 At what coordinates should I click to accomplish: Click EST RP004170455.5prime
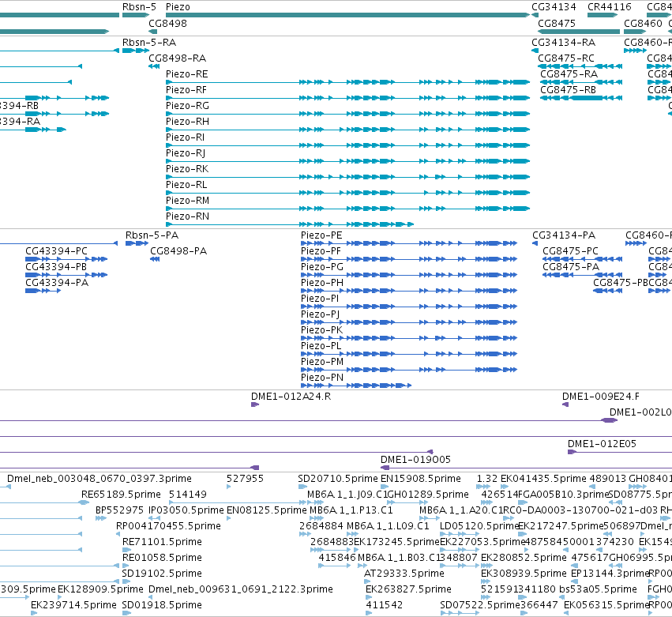[168, 526]
